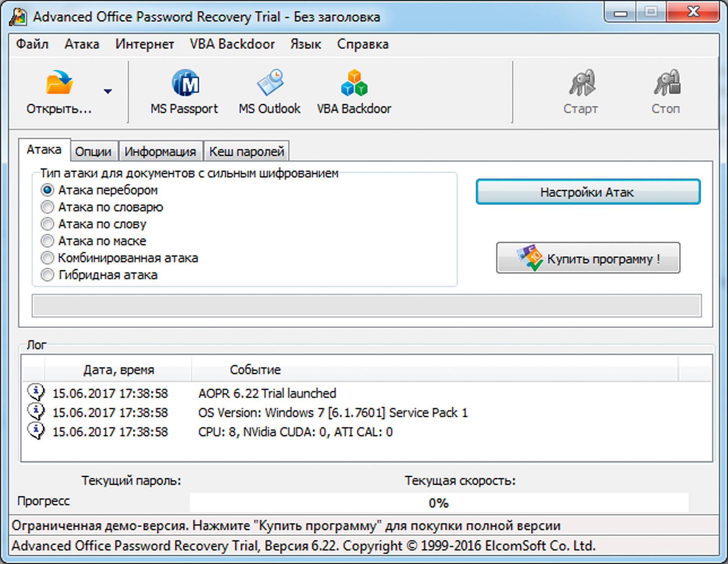
Task: Click the application icon in title bar
Action: pyautogui.click(x=18, y=17)
